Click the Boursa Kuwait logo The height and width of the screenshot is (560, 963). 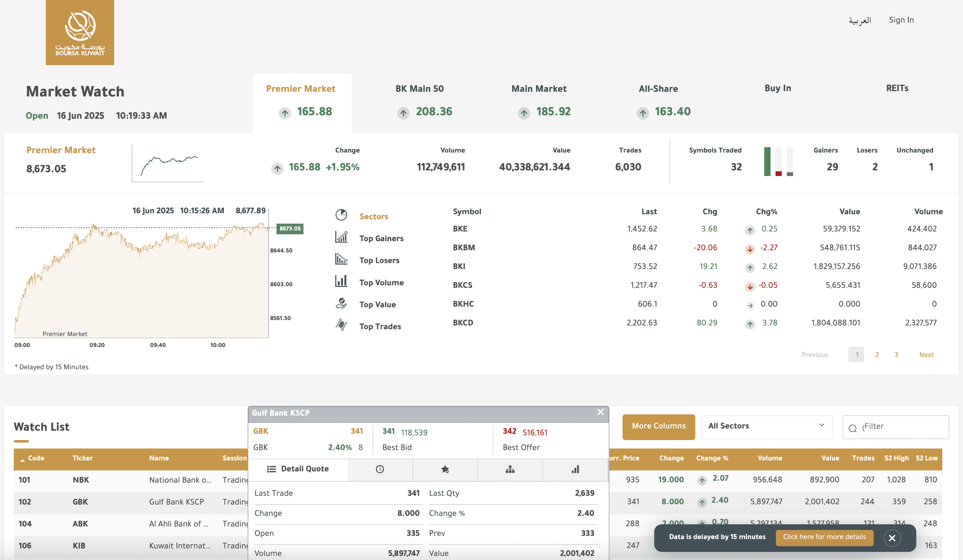(80, 33)
